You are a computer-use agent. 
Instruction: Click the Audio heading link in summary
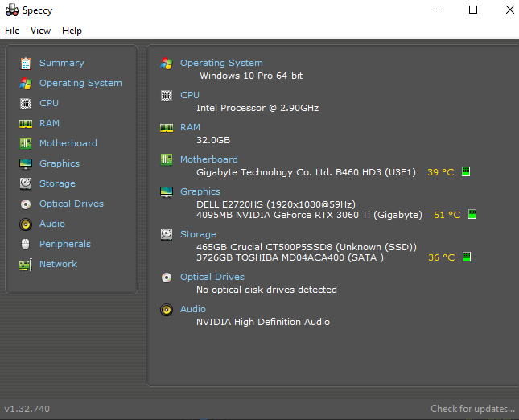[193, 309]
